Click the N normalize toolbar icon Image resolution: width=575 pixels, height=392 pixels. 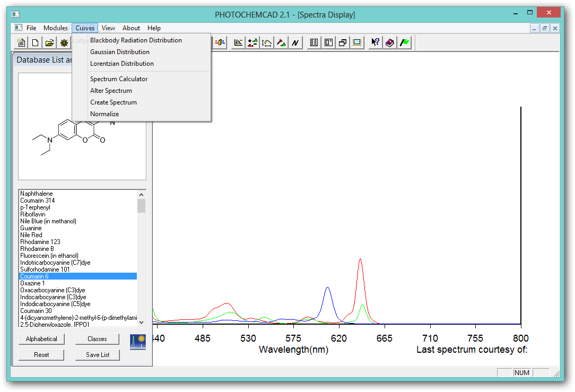pyautogui.click(x=295, y=42)
